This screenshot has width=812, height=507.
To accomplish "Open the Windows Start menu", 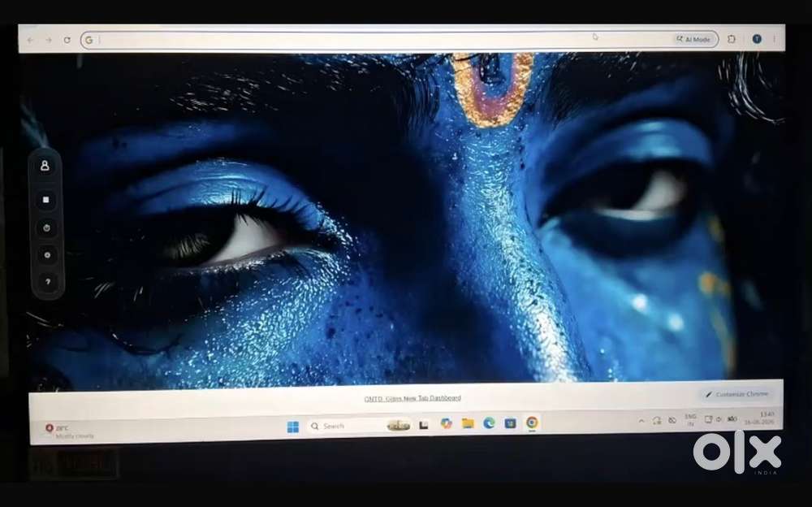I will (x=292, y=427).
